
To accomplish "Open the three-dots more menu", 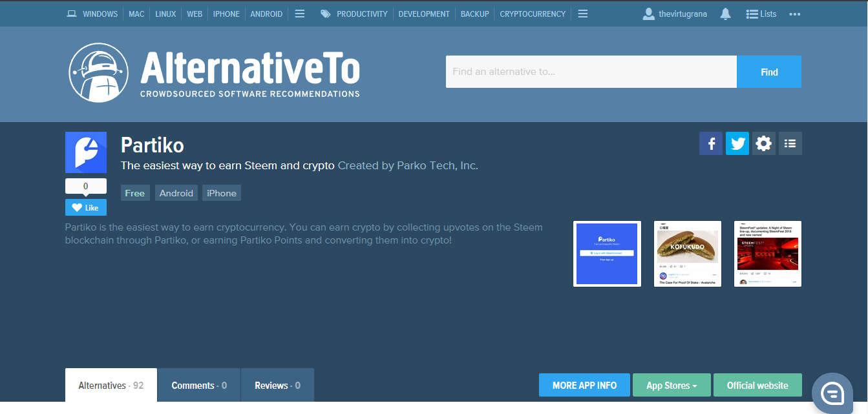I will [795, 14].
